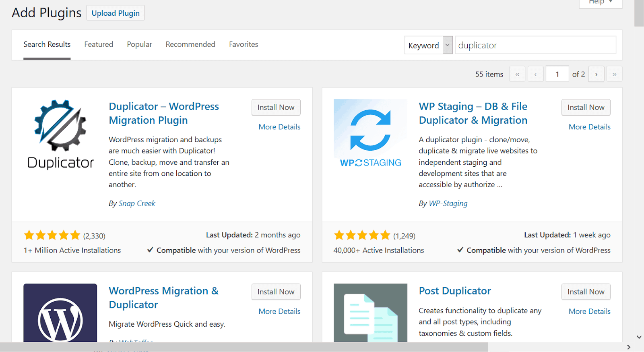Viewport: 644px width, 352px height.
Task: Go to previous results page arrow
Action: tap(535, 74)
